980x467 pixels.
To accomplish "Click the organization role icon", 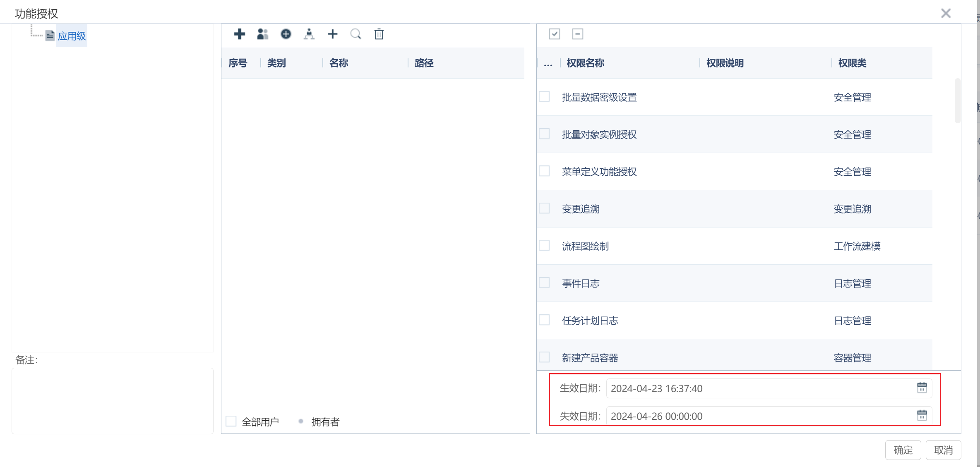I will point(309,34).
